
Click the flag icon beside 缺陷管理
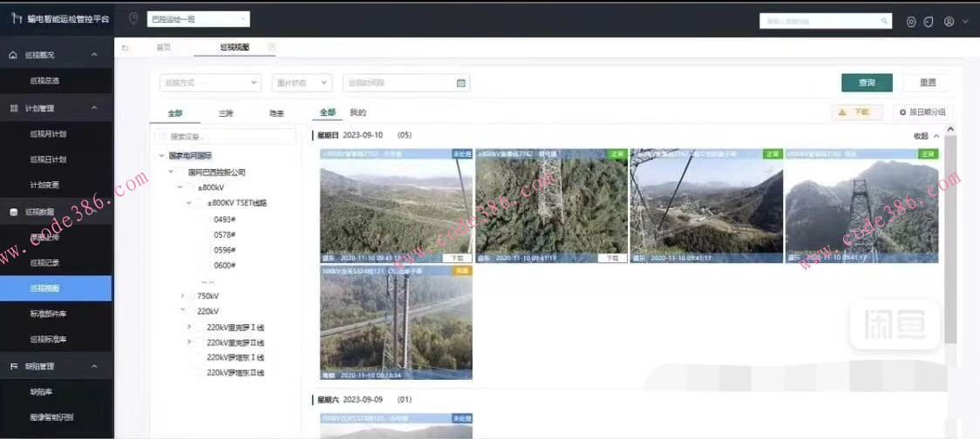pyautogui.click(x=14, y=366)
